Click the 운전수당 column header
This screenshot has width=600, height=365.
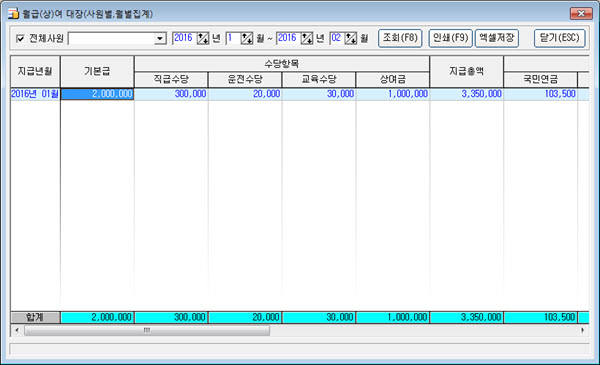(245, 80)
